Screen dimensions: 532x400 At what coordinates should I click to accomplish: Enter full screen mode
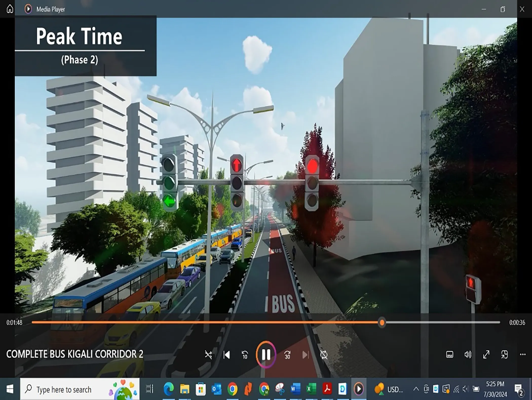pos(486,354)
